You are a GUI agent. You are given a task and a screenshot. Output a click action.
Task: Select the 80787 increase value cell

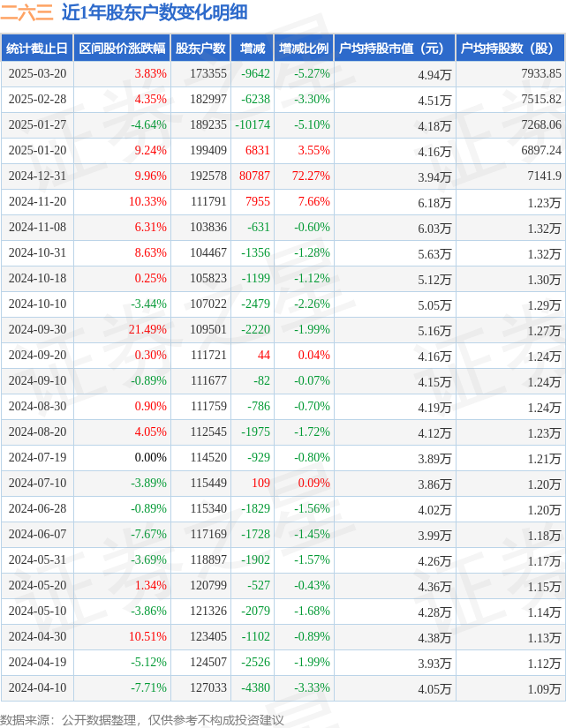(x=254, y=176)
